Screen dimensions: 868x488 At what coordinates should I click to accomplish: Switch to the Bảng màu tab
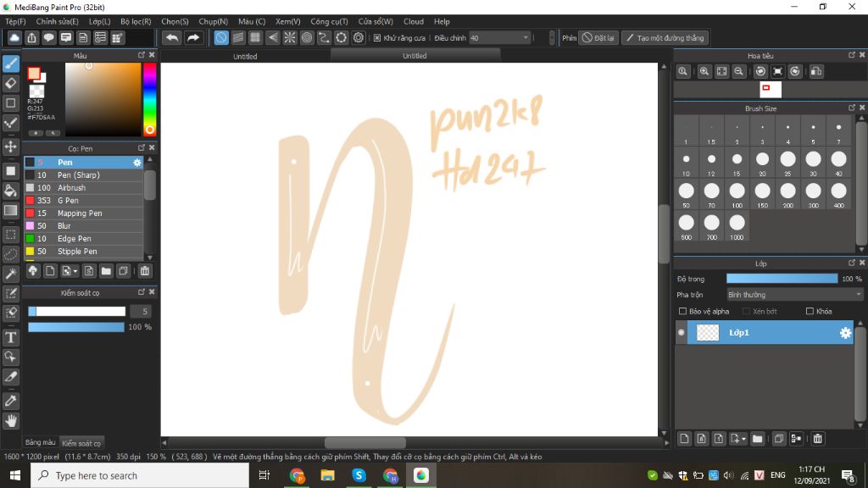pyautogui.click(x=41, y=442)
